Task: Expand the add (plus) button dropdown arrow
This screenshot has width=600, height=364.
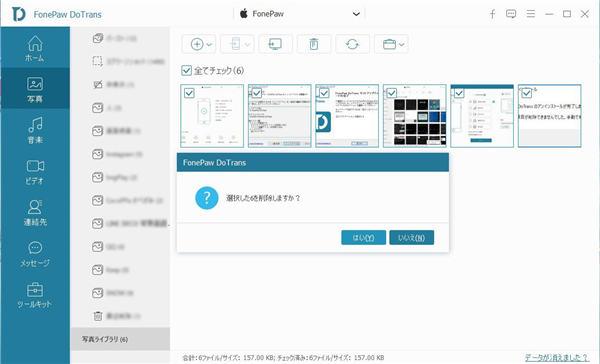Action: [x=209, y=45]
